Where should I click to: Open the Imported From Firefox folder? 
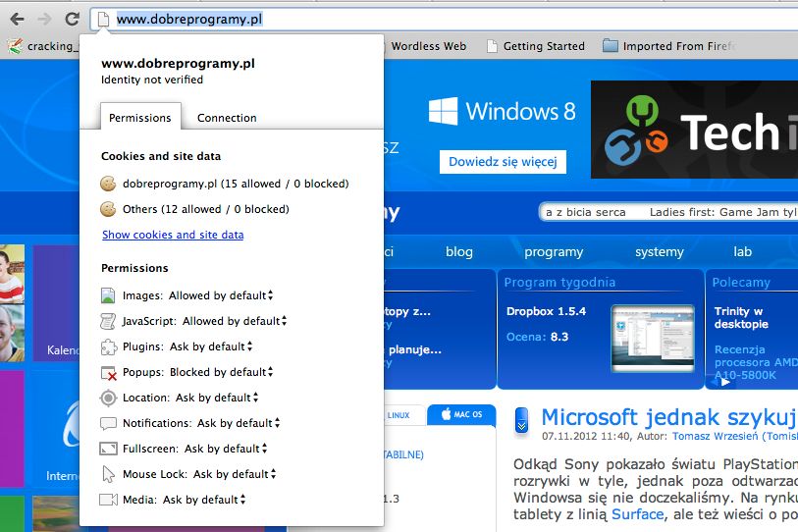tap(669, 46)
